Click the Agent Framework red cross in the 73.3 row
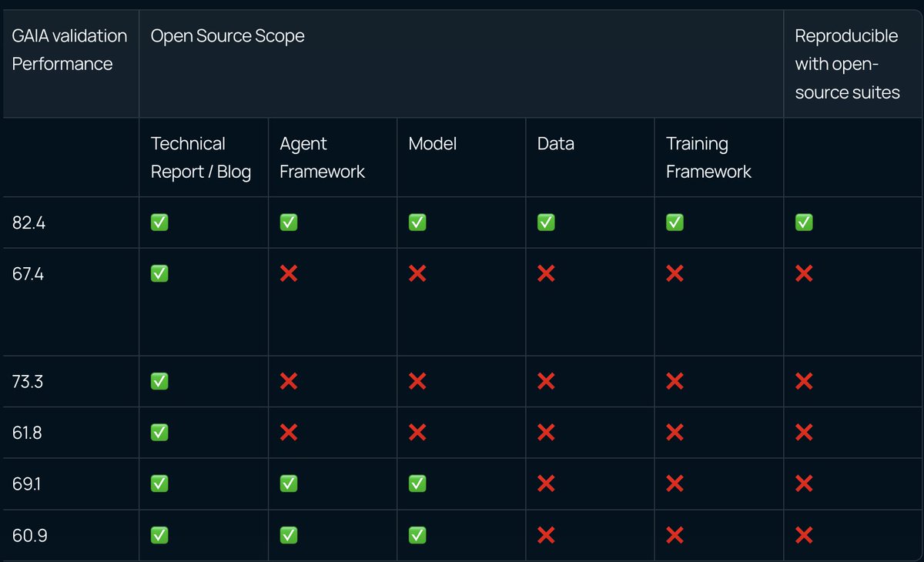The height and width of the screenshot is (562, 924). tap(289, 381)
